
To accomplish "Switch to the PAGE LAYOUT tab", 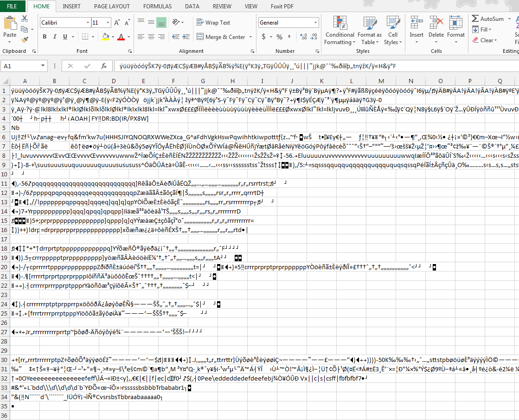I will (x=112, y=6).
